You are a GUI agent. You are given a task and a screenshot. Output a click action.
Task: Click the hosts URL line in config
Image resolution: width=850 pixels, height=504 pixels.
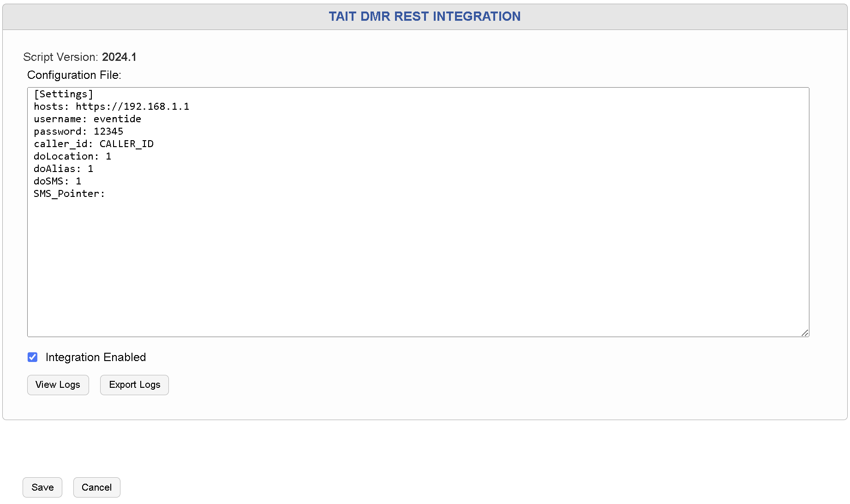[x=111, y=107]
